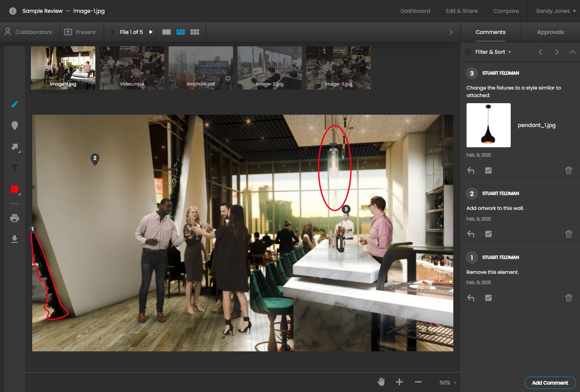The image size is (580, 392).
Task: Open the Dashboard menu item
Action: click(415, 11)
